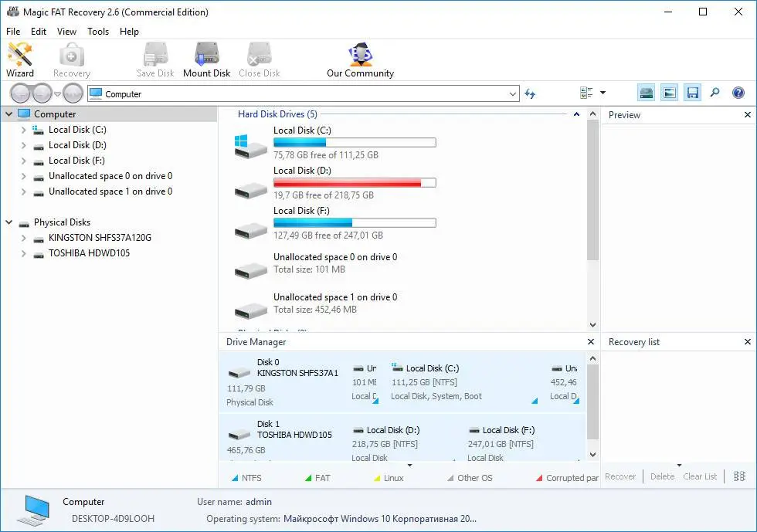Image resolution: width=757 pixels, height=532 pixels.
Task: Click the refresh arrows icon beside address bar
Action: pos(530,93)
